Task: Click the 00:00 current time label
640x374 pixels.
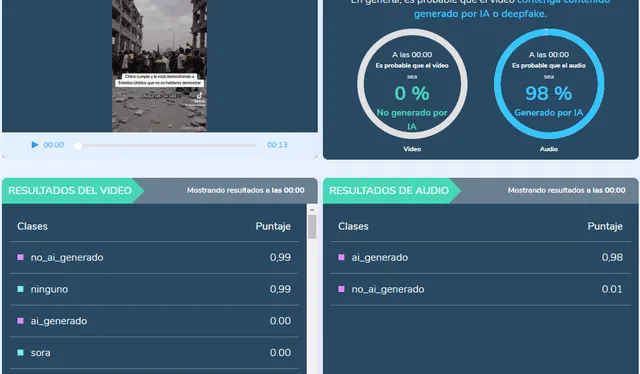Action: 53,145
